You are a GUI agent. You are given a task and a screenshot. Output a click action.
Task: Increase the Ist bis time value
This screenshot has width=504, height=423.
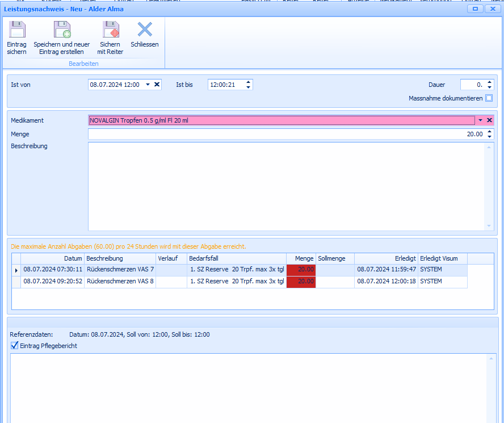pos(248,82)
